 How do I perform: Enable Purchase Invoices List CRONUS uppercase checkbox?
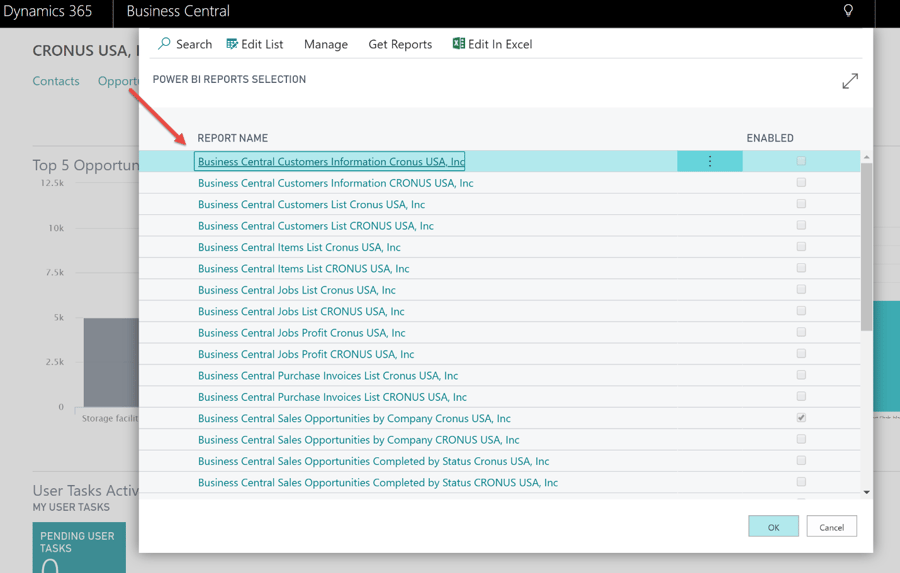(801, 396)
